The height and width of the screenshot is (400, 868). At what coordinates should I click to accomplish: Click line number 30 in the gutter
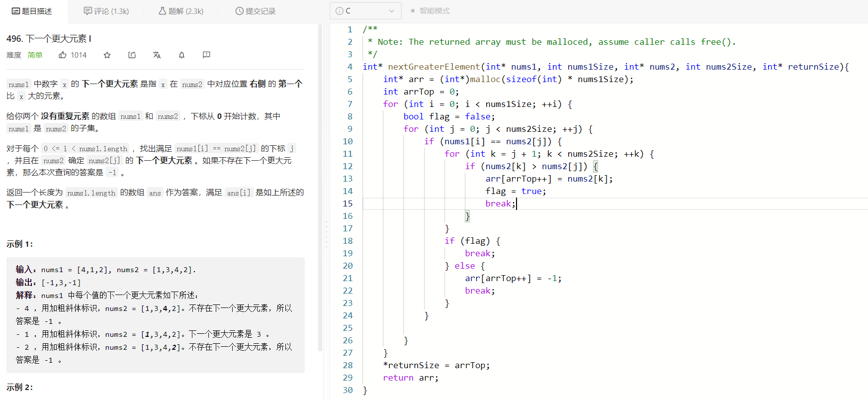tap(347, 390)
